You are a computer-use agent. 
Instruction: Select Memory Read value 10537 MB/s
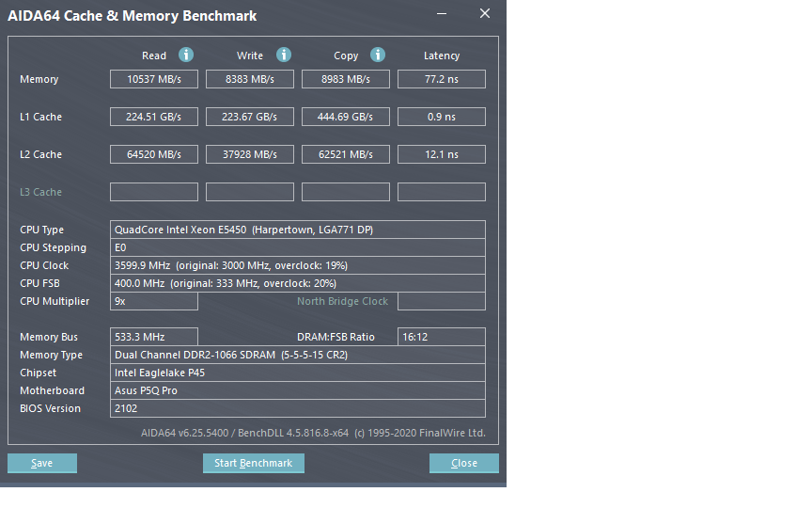pyautogui.click(x=154, y=79)
